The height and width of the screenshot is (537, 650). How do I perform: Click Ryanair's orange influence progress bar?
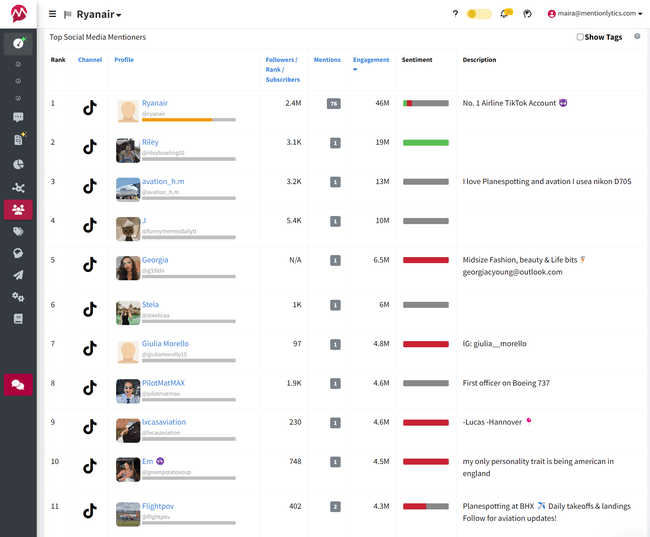tap(189, 120)
